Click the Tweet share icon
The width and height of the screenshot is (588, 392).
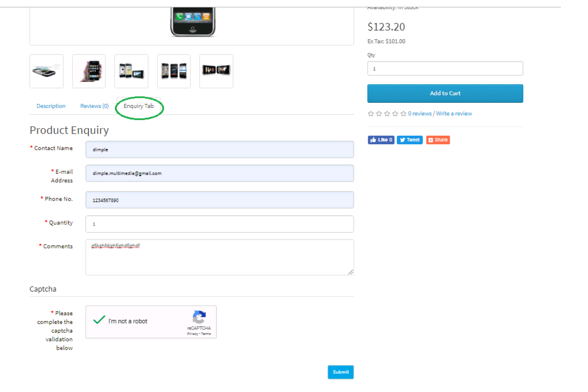click(409, 140)
